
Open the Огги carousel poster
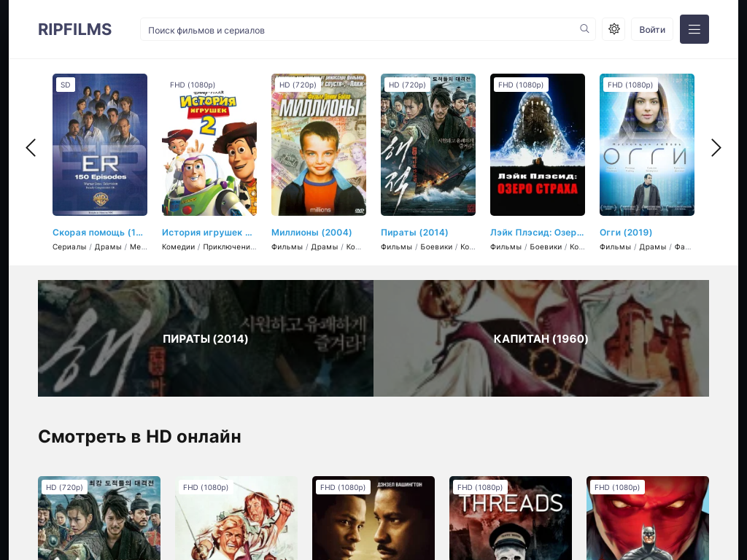[x=647, y=145]
